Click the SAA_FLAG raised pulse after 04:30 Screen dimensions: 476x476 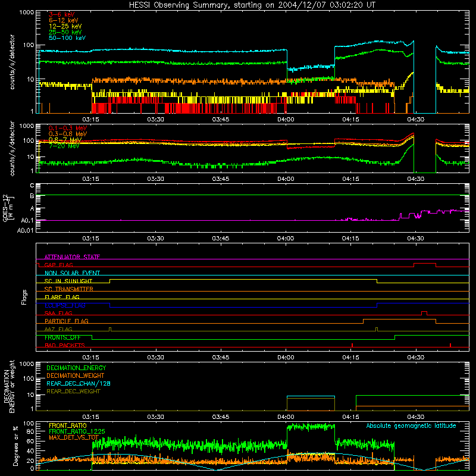coord(424,313)
